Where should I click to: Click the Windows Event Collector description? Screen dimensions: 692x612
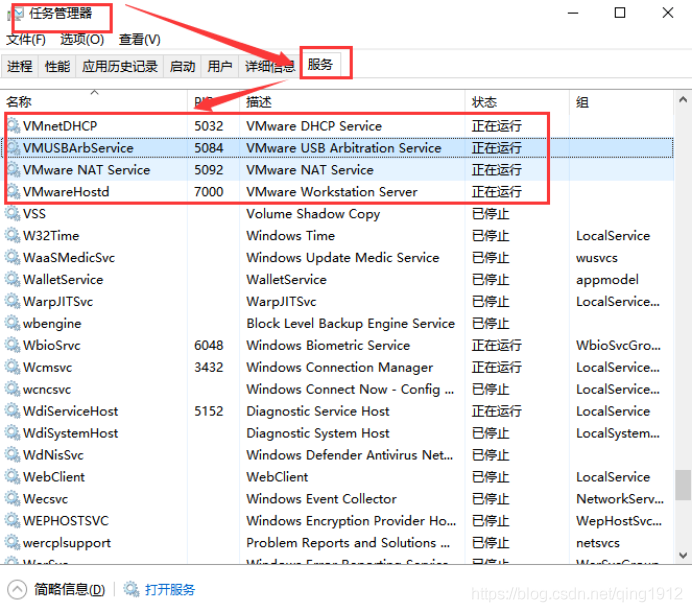(x=321, y=499)
